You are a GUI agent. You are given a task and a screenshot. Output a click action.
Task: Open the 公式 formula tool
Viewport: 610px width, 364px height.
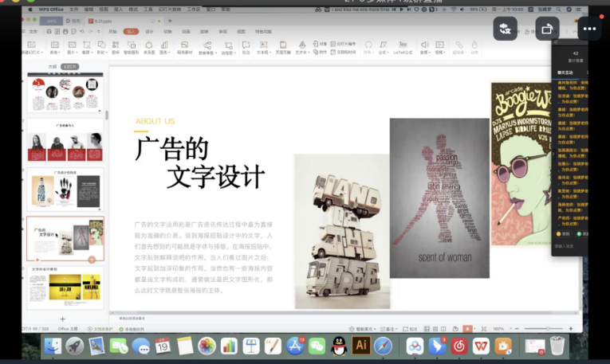[384, 48]
